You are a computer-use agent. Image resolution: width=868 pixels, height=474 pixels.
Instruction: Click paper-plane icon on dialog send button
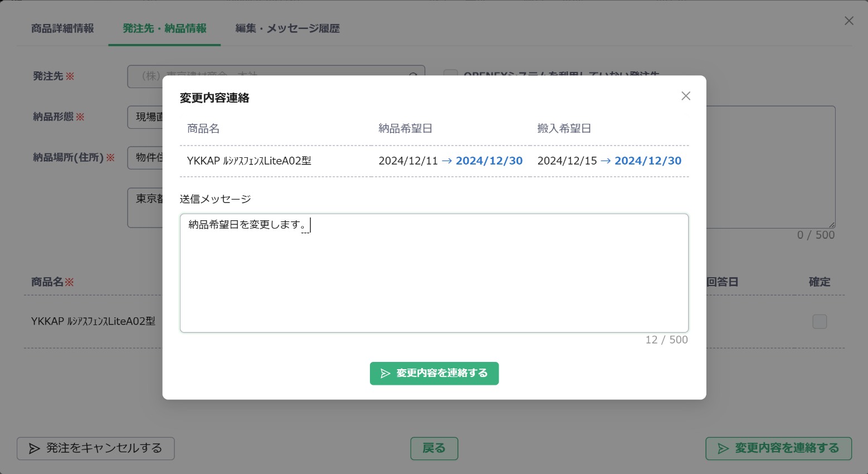click(x=386, y=374)
